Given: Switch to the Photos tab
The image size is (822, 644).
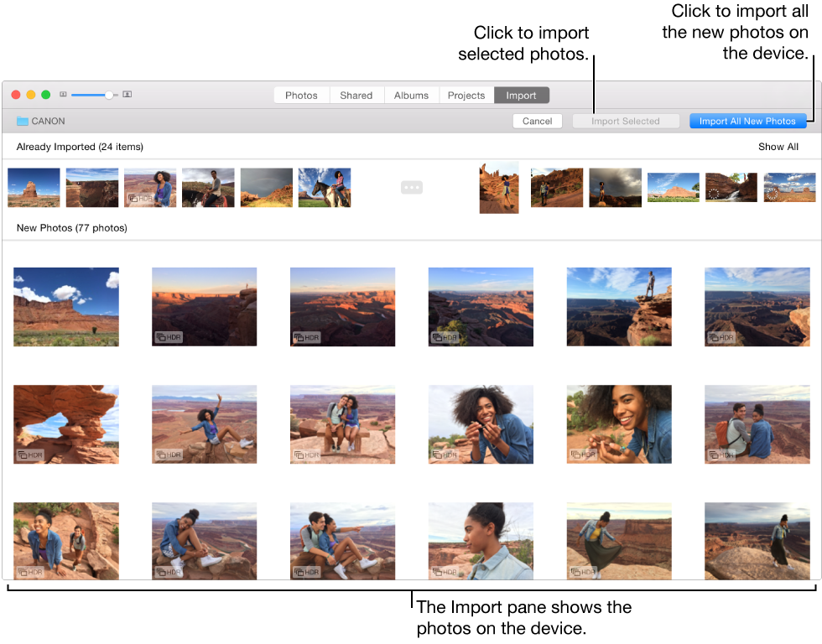Looking at the screenshot, I should (301, 95).
